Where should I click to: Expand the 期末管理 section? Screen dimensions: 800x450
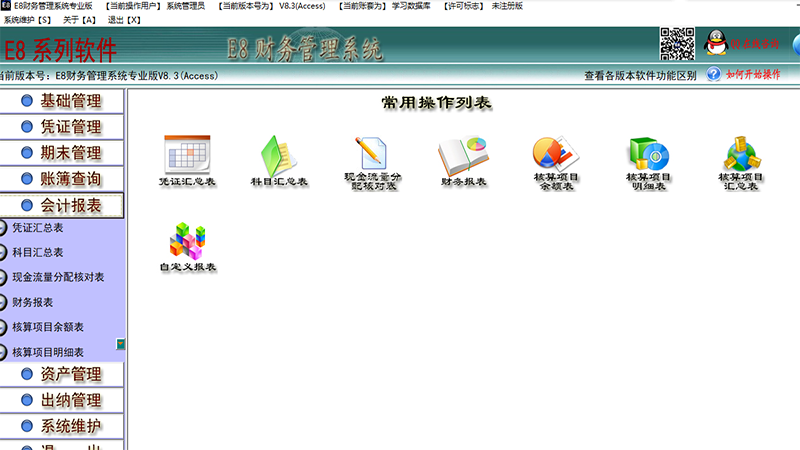pos(62,153)
